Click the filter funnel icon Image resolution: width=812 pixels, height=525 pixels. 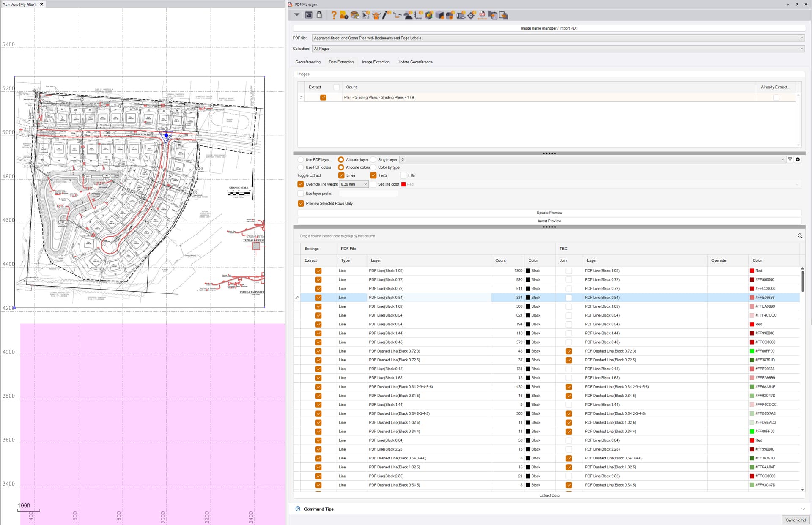[790, 159]
